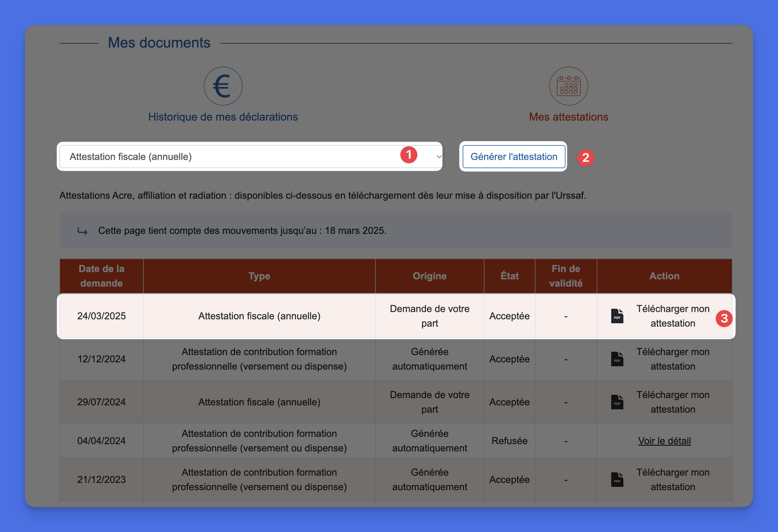Download the attestation from the 12/12/2024 row
The image size is (778, 532).
(673, 359)
